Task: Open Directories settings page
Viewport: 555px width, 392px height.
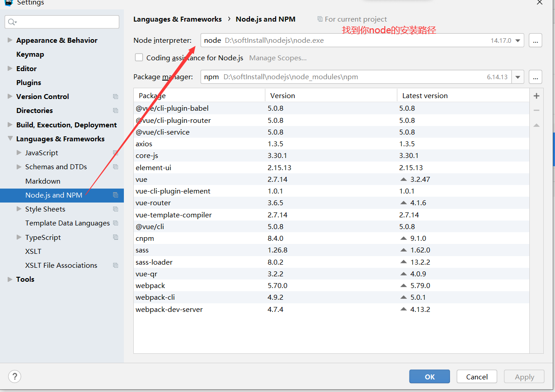Action: click(x=35, y=110)
